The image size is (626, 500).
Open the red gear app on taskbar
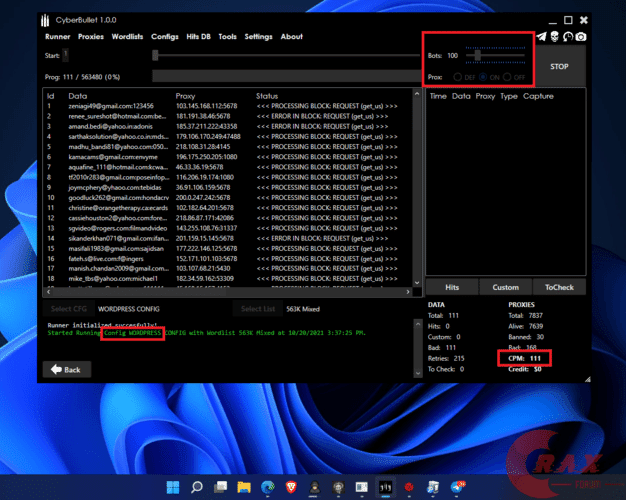[x=409, y=487]
